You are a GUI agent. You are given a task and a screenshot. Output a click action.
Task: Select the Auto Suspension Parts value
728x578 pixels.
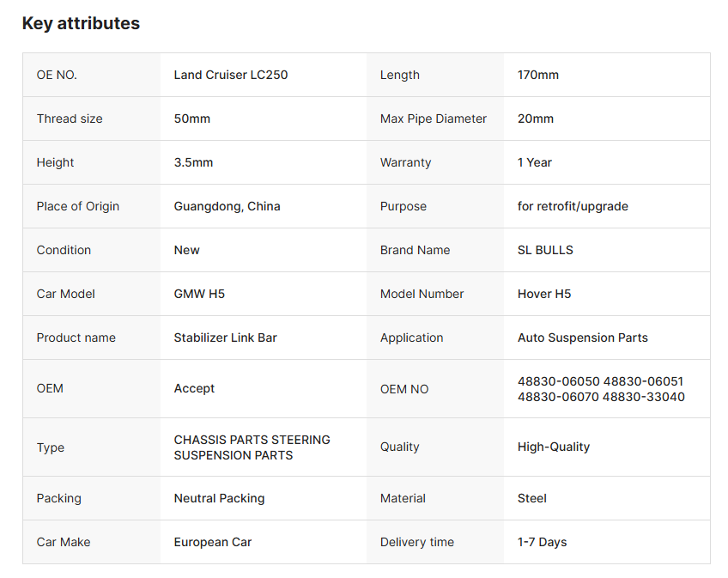(583, 338)
